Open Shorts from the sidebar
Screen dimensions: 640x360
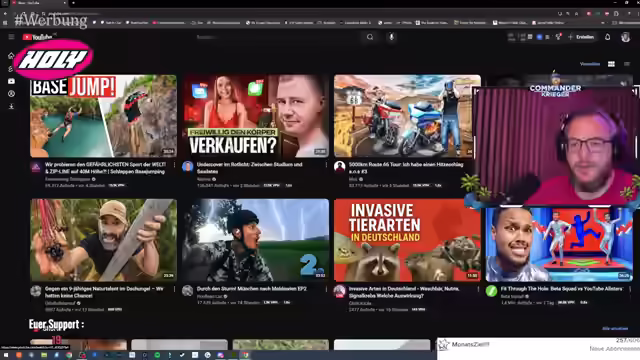coord(11,69)
